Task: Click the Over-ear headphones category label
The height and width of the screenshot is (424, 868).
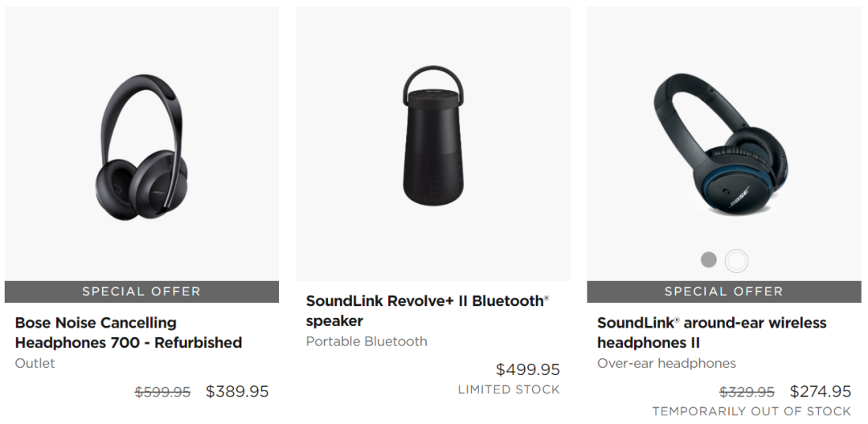Action: tap(666, 363)
